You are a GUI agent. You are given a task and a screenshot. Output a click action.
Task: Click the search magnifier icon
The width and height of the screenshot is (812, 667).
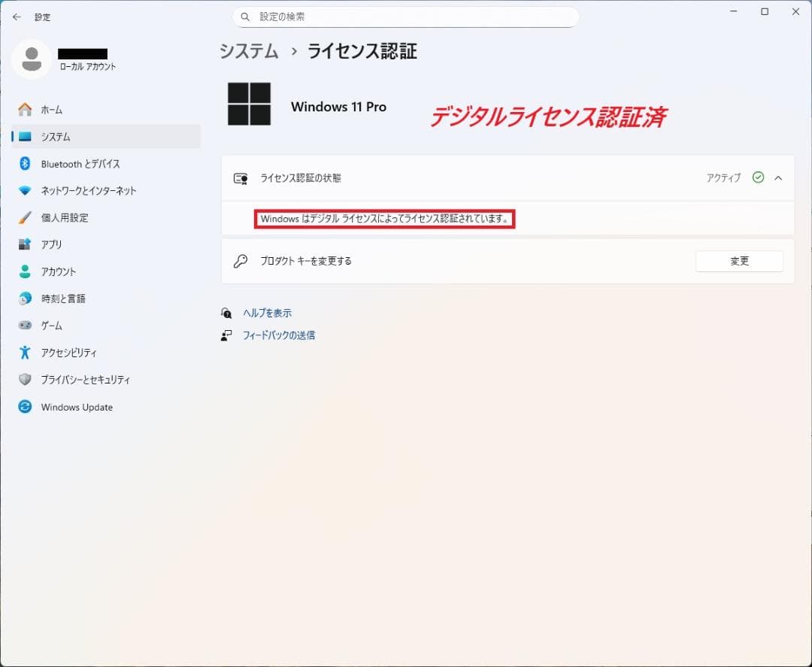(245, 17)
